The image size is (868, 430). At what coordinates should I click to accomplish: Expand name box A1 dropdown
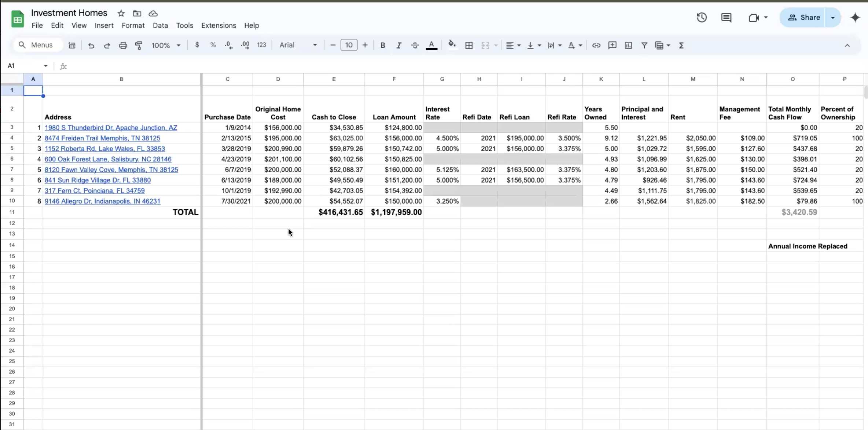(x=46, y=66)
